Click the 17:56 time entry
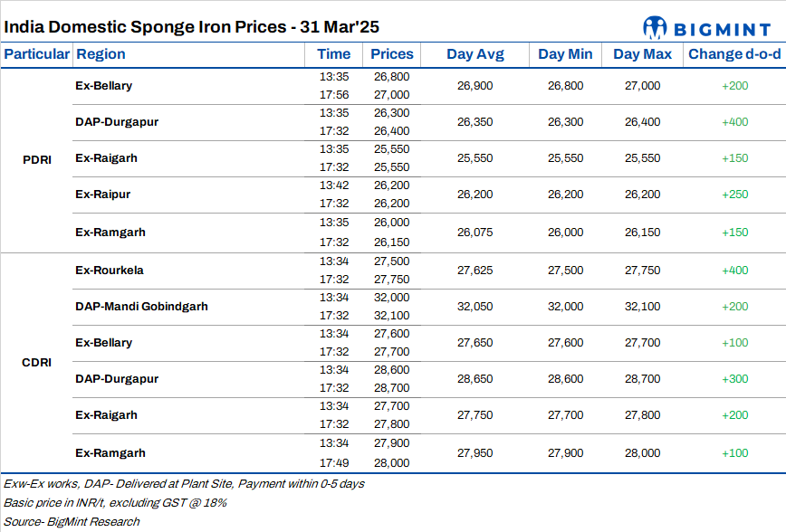 pyautogui.click(x=334, y=95)
